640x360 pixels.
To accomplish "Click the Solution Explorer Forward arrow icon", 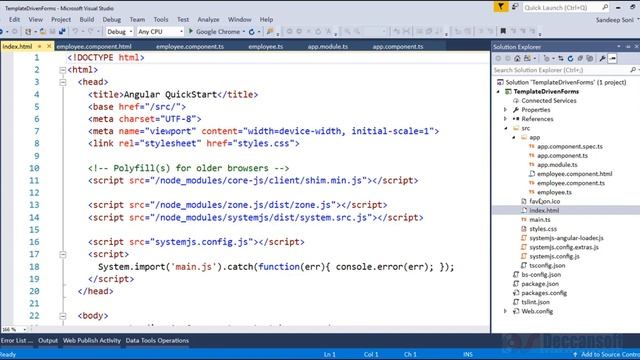I will coord(507,58).
